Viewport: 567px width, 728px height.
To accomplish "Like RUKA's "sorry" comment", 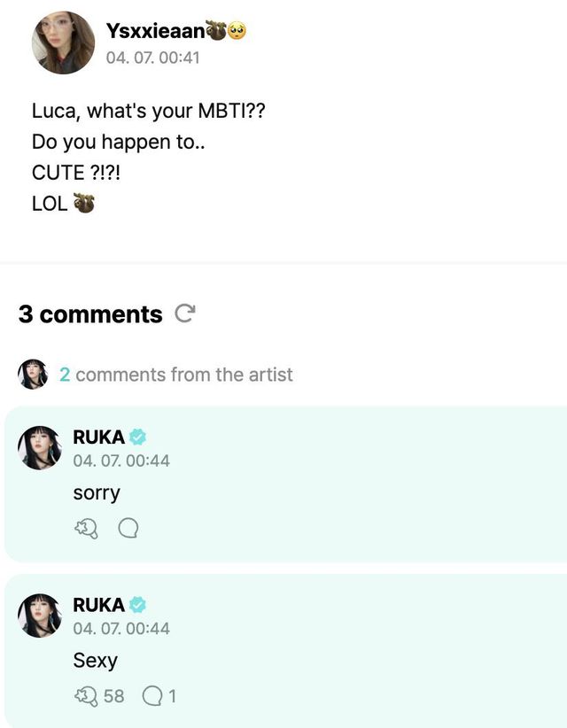I will coord(86,529).
